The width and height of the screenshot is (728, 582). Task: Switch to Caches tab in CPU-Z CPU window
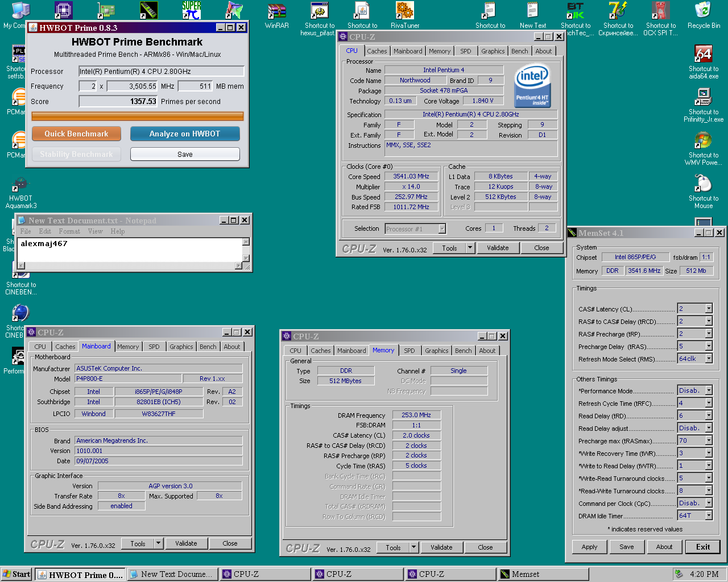[377, 51]
